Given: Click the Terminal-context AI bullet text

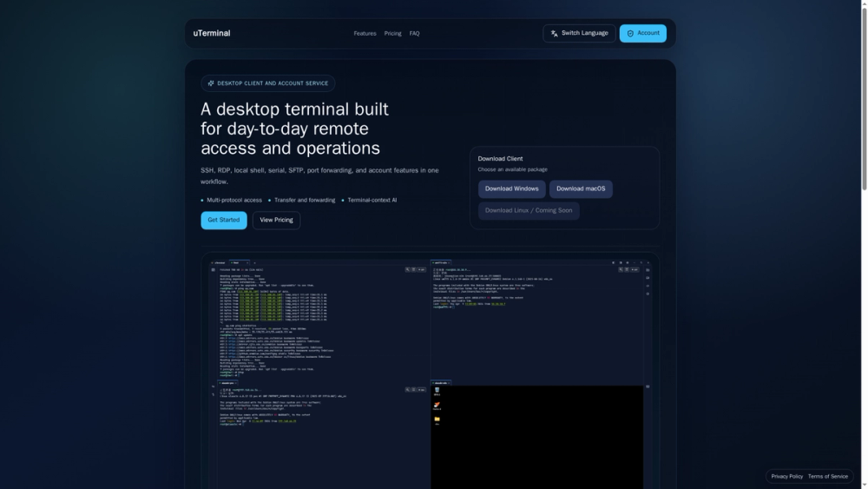Looking at the screenshot, I should pyautogui.click(x=372, y=201).
